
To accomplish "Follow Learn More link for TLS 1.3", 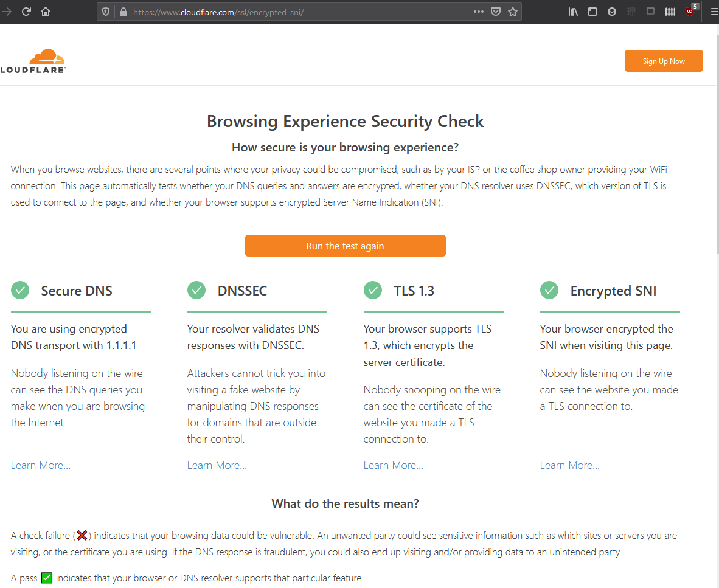I will (394, 465).
